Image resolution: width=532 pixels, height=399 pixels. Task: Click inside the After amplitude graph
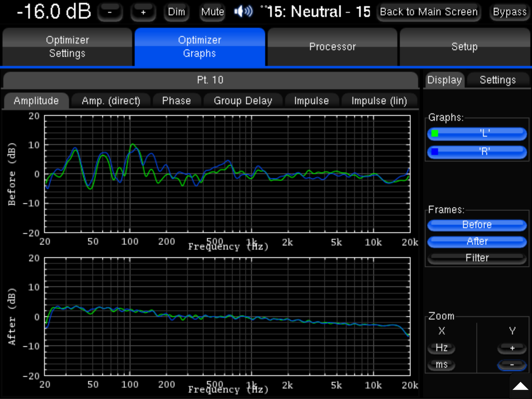tap(227, 317)
